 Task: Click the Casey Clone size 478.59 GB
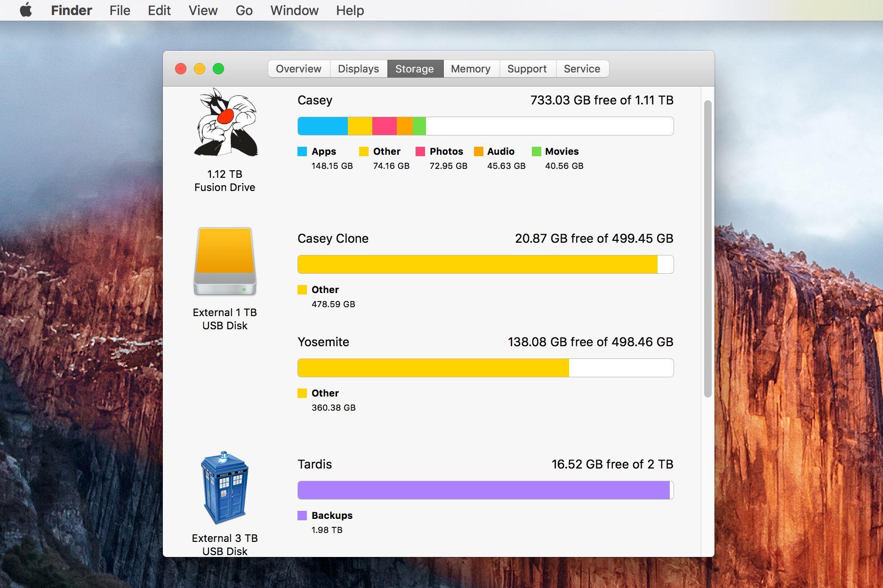(333, 304)
